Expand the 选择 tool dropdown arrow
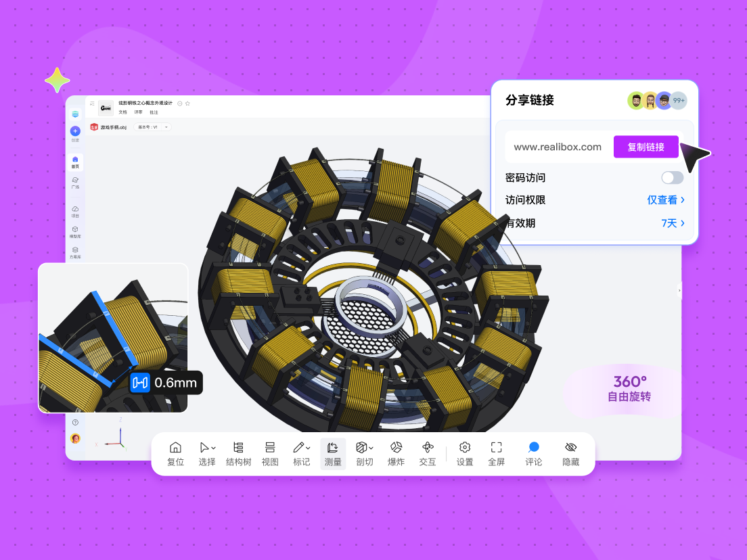Screen dimensions: 747x560 213,448
